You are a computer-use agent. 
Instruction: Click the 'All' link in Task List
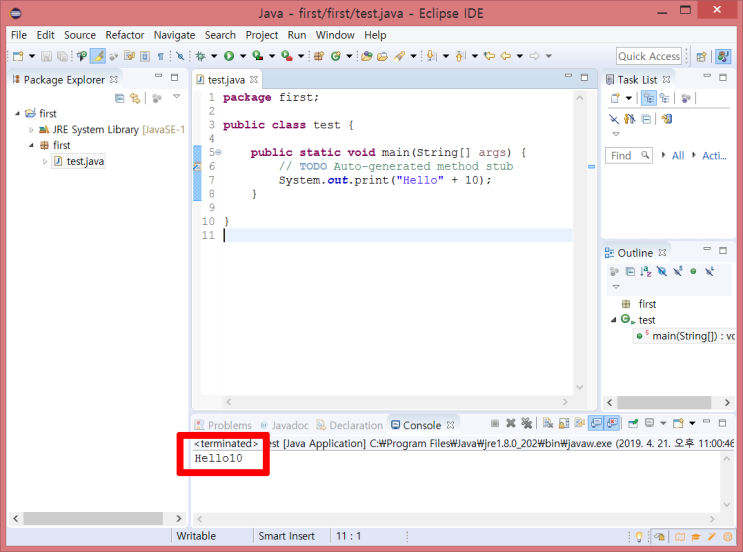(678, 155)
